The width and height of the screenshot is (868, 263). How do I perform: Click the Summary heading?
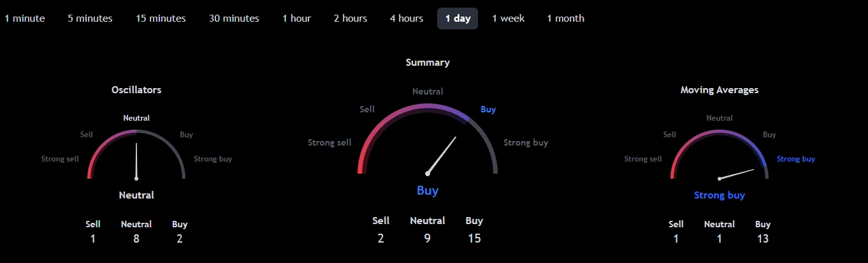(x=428, y=63)
